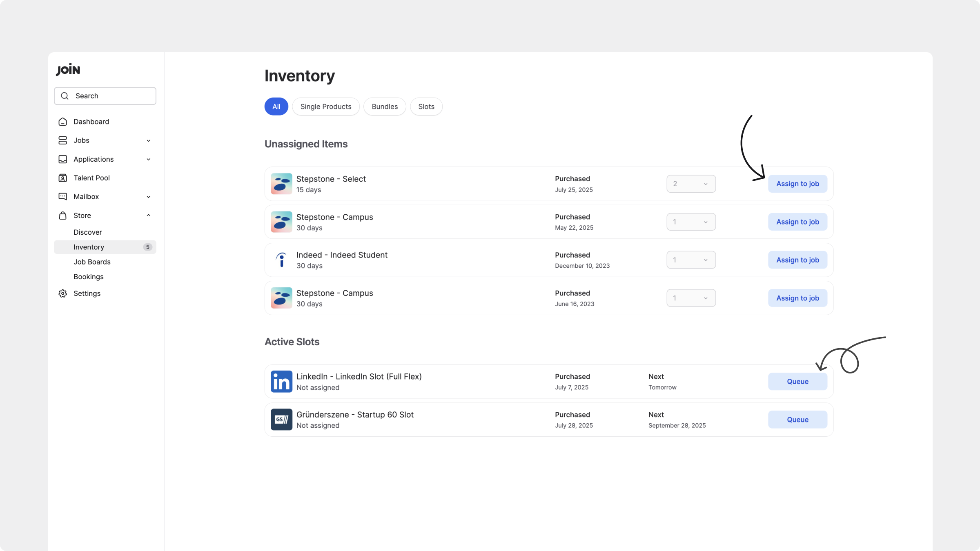Screen dimensions: 980x551
Task: Switch to the Single Products filter
Action: point(325,107)
